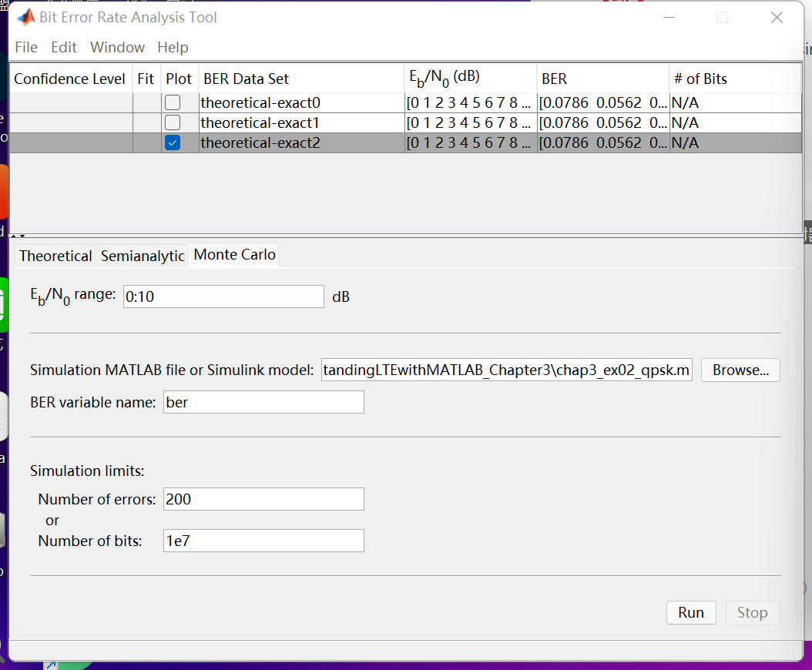812x670 pixels.
Task: Enable Plot checkbox for theoretical-exact0
Action: click(x=173, y=102)
